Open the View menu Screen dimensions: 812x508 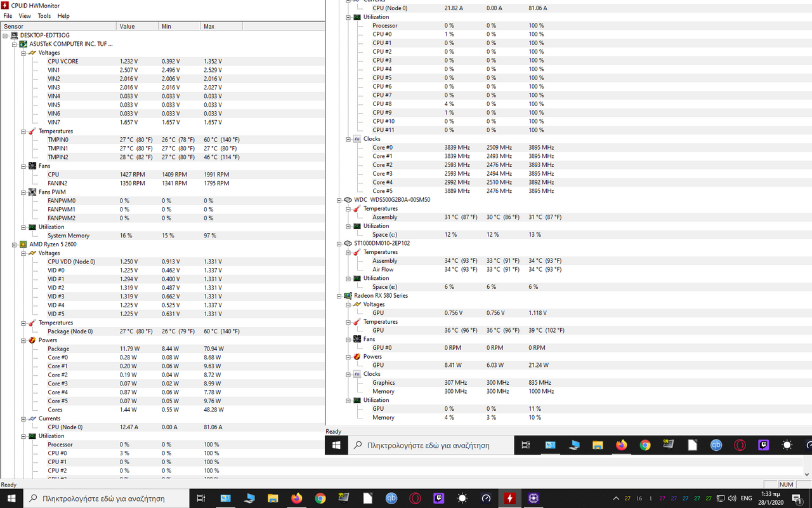[x=25, y=16]
